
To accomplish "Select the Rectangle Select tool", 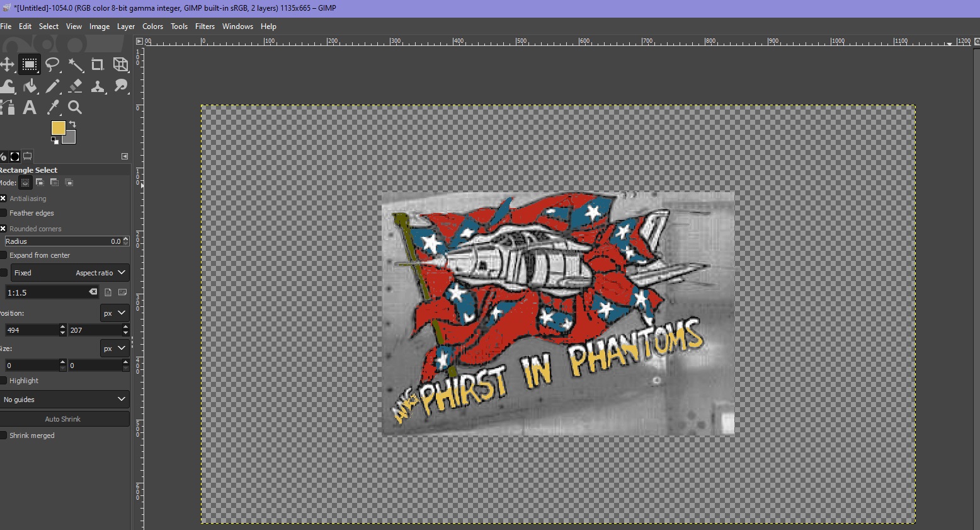I will 30,64.
